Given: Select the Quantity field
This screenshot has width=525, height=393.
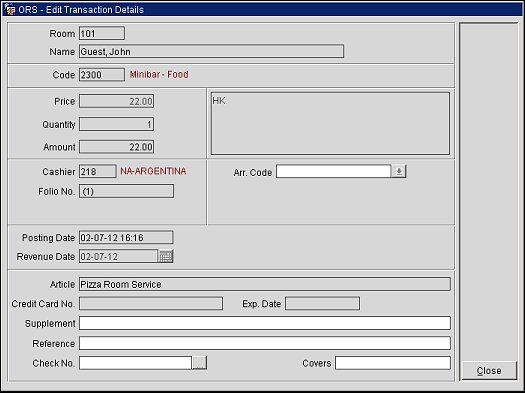Looking at the screenshot, I should pyautogui.click(x=117, y=124).
